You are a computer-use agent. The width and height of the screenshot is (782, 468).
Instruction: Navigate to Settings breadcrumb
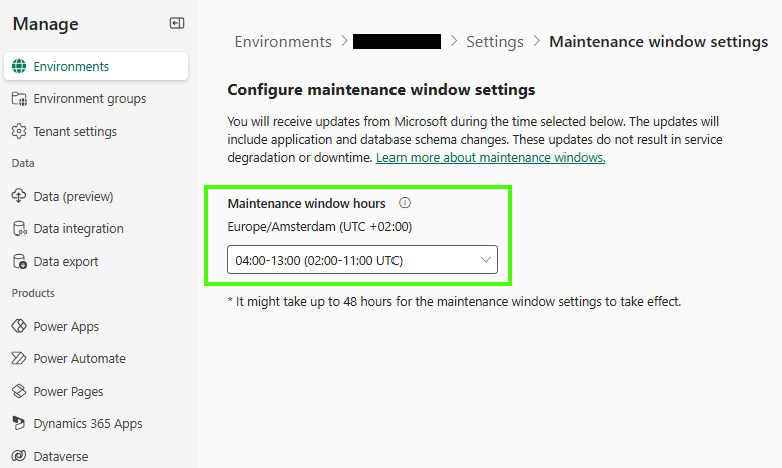coord(495,42)
